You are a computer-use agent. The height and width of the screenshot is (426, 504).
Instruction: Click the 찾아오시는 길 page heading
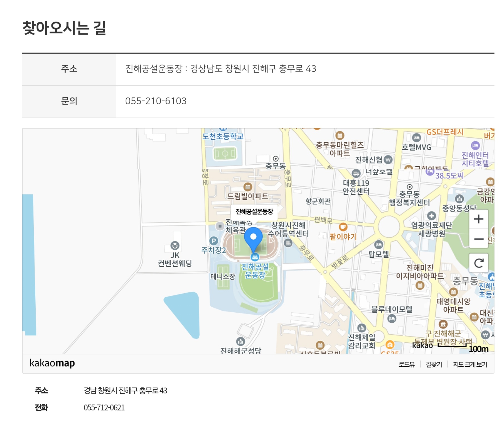(x=64, y=28)
